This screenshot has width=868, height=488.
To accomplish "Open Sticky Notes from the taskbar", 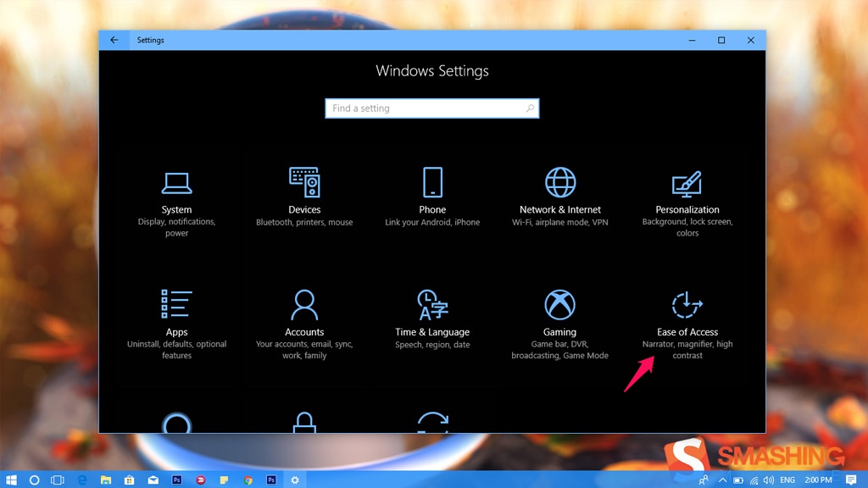I will [224, 480].
